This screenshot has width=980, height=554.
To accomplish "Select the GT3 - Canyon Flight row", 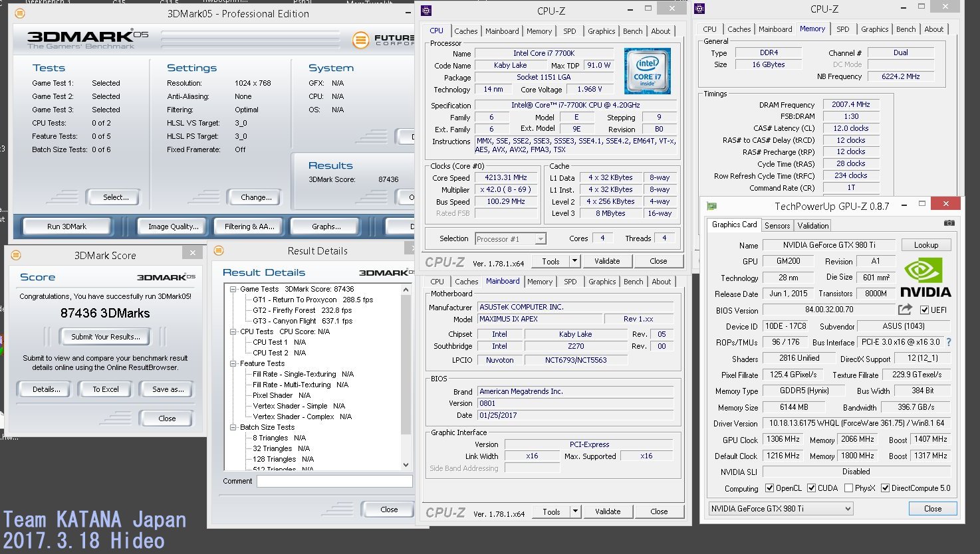I will point(302,321).
